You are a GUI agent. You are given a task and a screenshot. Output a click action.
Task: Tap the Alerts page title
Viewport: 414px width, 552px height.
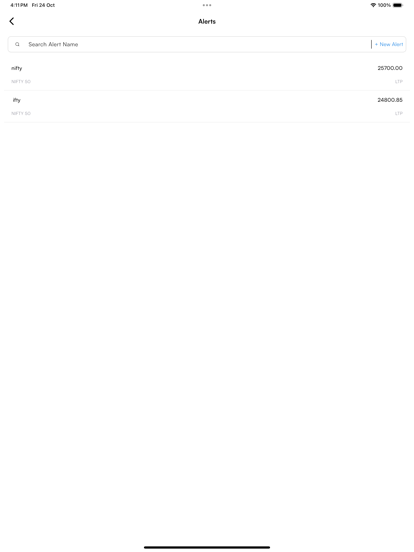click(x=207, y=21)
